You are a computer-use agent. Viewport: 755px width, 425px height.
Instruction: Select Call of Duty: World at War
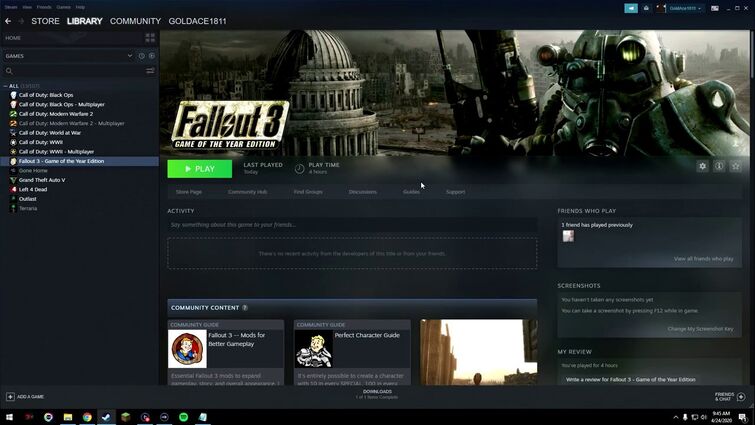[x=50, y=132]
